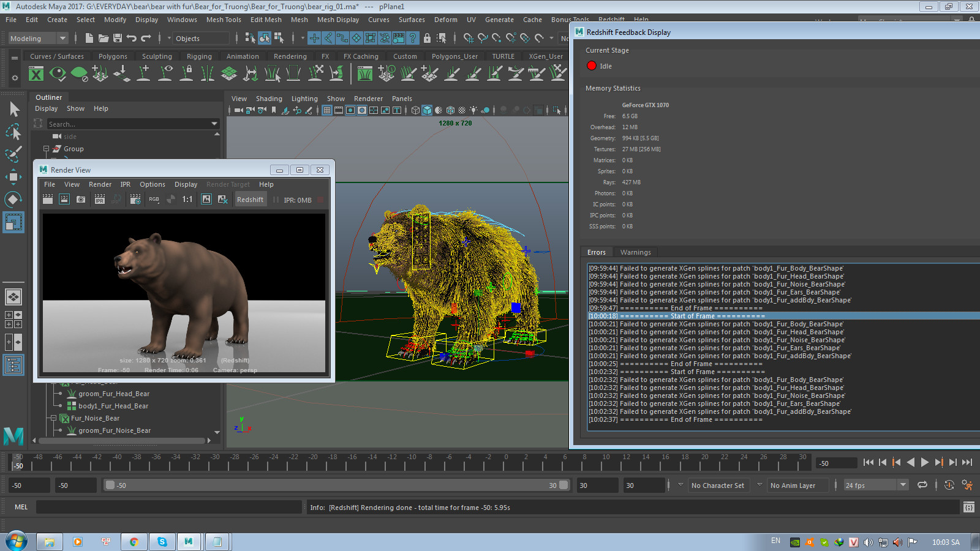
Task: Toggle 1:1 zoom in Render View
Action: coord(187,199)
